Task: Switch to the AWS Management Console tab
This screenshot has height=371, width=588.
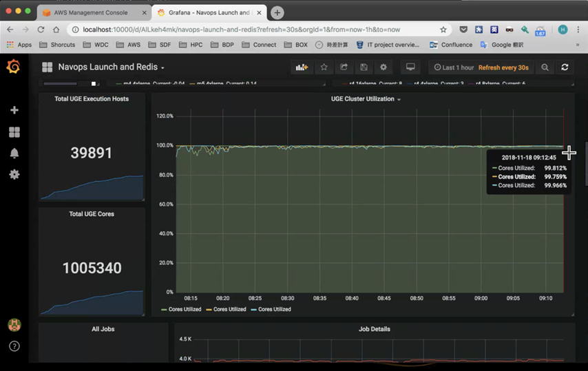Action: pos(93,12)
